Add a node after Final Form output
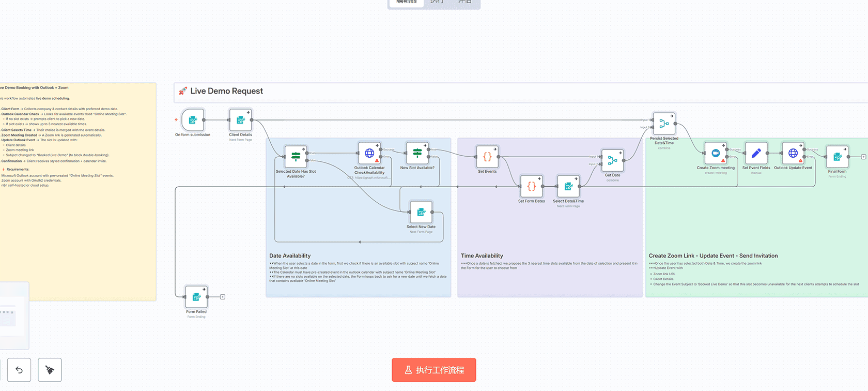 tap(863, 157)
